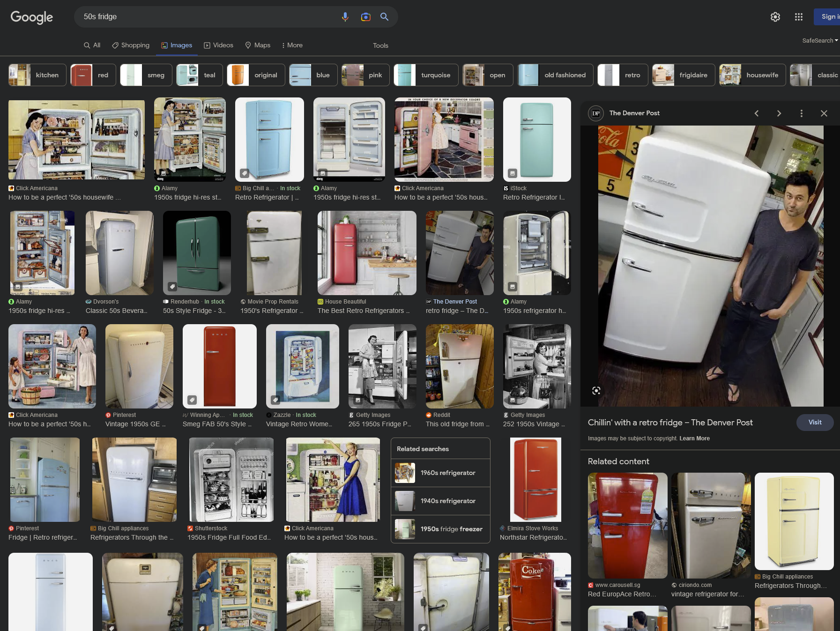
Task: Click the Visit button
Action: tap(815, 422)
